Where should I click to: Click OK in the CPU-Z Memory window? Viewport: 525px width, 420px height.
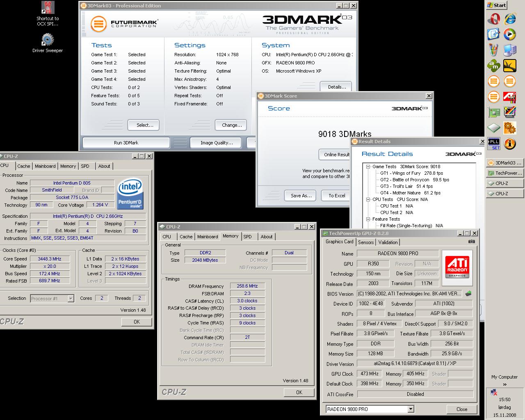(299, 393)
